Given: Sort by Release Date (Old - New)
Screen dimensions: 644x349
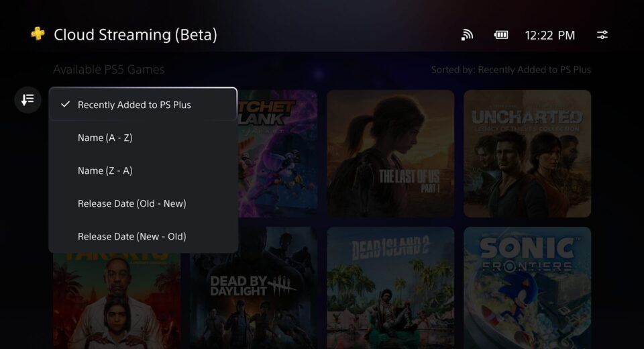Looking at the screenshot, I should click(x=143, y=203).
